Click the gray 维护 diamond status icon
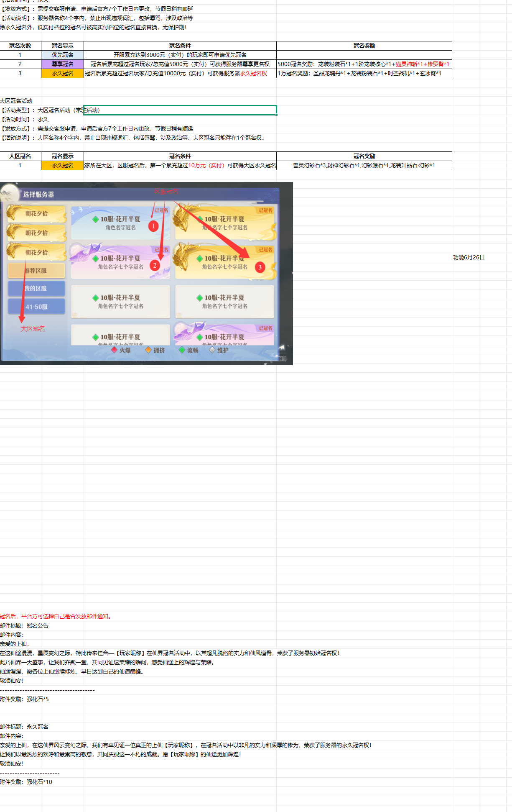This screenshot has height=812, width=512. pos(212,350)
